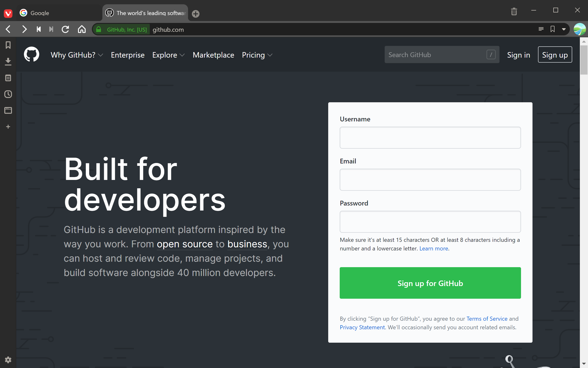The width and height of the screenshot is (588, 368).
Task: Click the GitHub Octocat logo
Action: (x=31, y=54)
